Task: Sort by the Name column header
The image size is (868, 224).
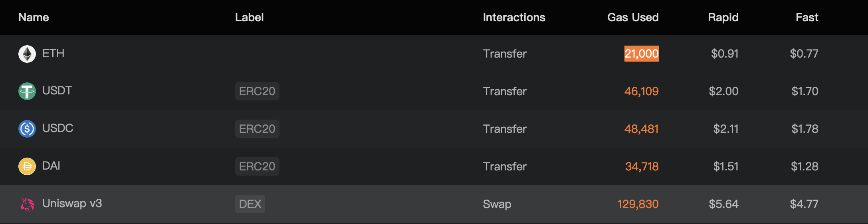Action: pyautogui.click(x=34, y=17)
